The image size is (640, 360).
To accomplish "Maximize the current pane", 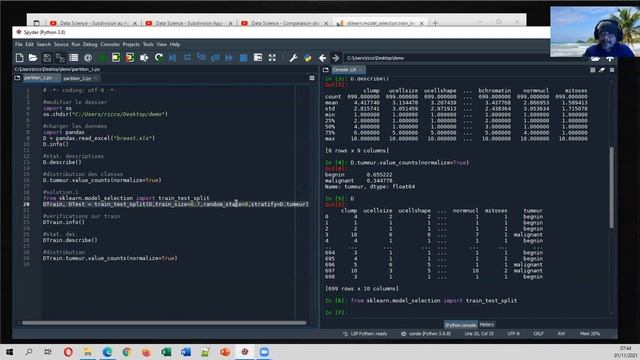I will 258,58.
